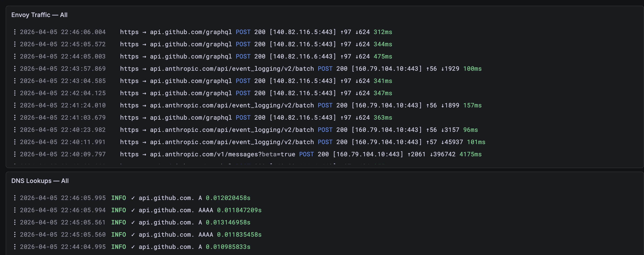Image resolution: width=644 pixels, height=255 pixels.
Task: Open log row menu for 22:40:11.991 entry
Action: pyautogui.click(x=15, y=142)
